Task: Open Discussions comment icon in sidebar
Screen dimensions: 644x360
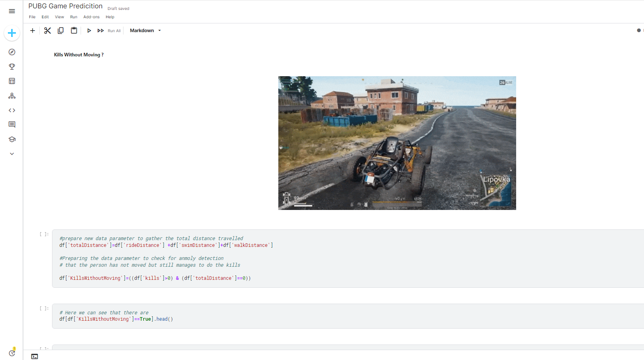Action: 12,125
